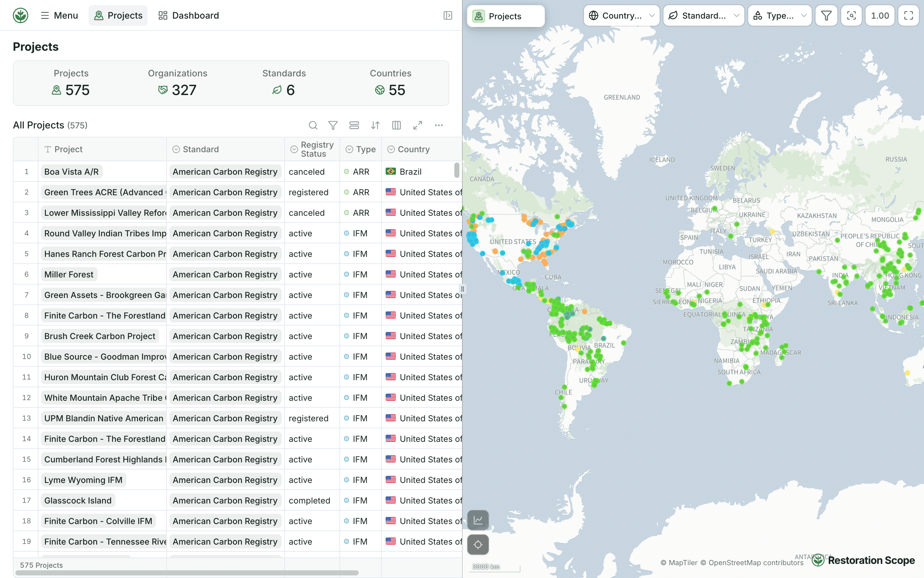Click the table vertical scrollbar thumb

tap(457, 171)
